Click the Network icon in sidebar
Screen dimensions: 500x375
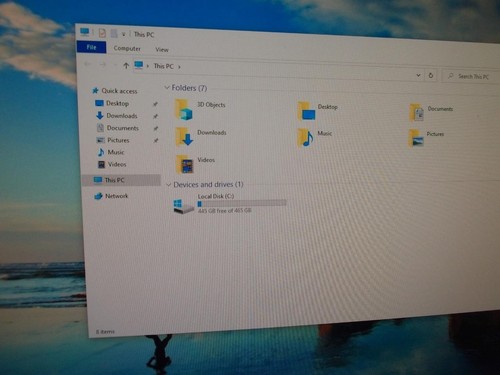[98, 196]
